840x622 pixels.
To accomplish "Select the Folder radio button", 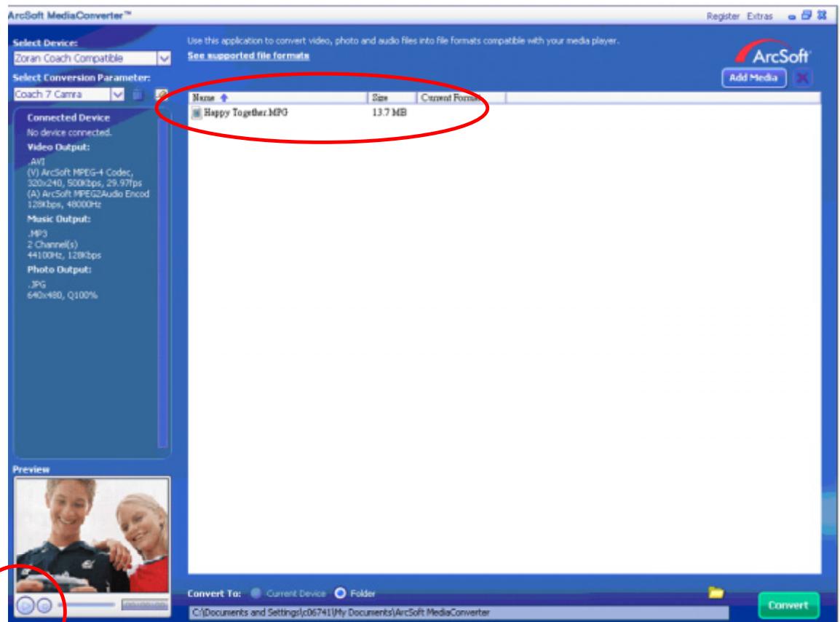I will coord(340,593).
